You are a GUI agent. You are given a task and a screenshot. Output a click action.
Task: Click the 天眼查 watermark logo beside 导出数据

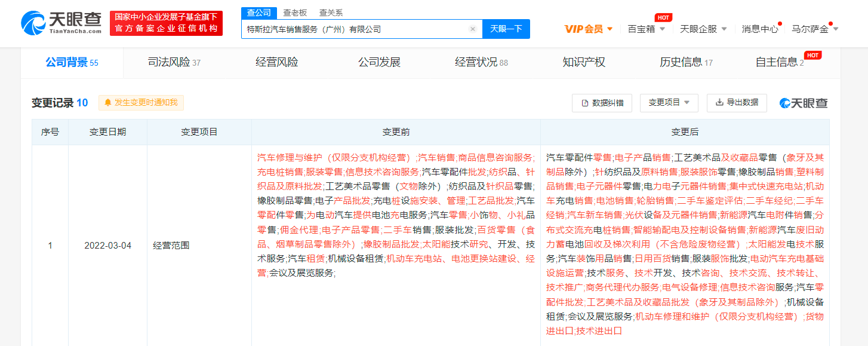click(804, 103)
